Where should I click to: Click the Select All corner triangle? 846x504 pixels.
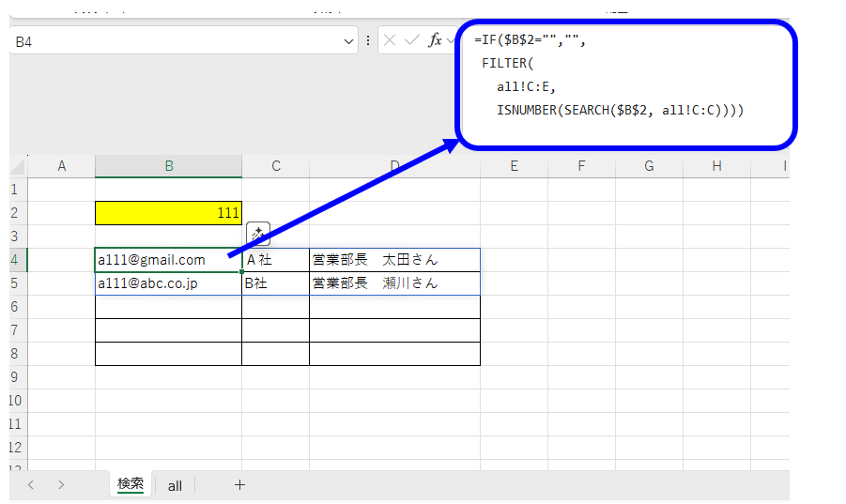click(19, 166)
